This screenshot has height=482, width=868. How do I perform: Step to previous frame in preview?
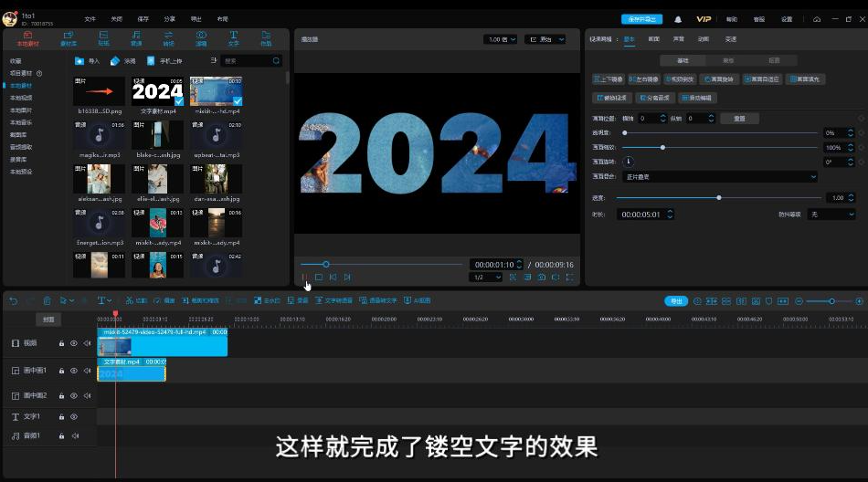(333, 278)
